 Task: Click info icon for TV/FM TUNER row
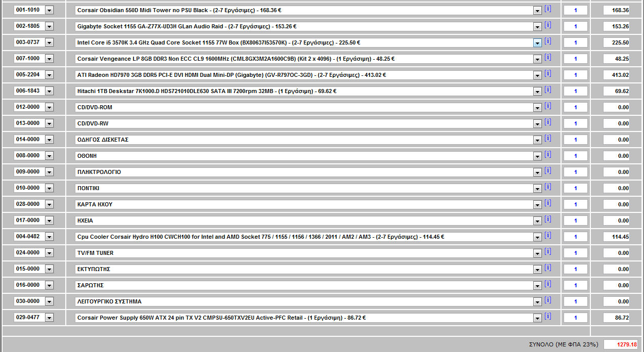pyautogui.click(x=548, y=251)
